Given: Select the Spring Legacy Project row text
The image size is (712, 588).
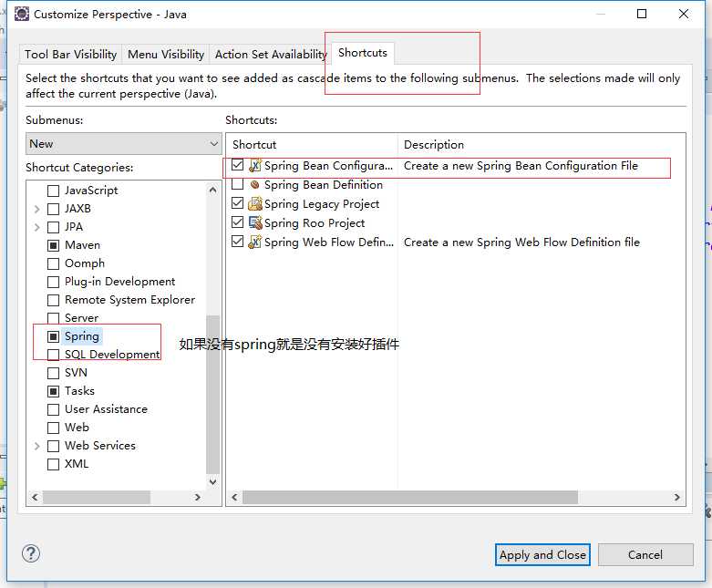Looking at the screenshot, I should [x=322, y=204].
